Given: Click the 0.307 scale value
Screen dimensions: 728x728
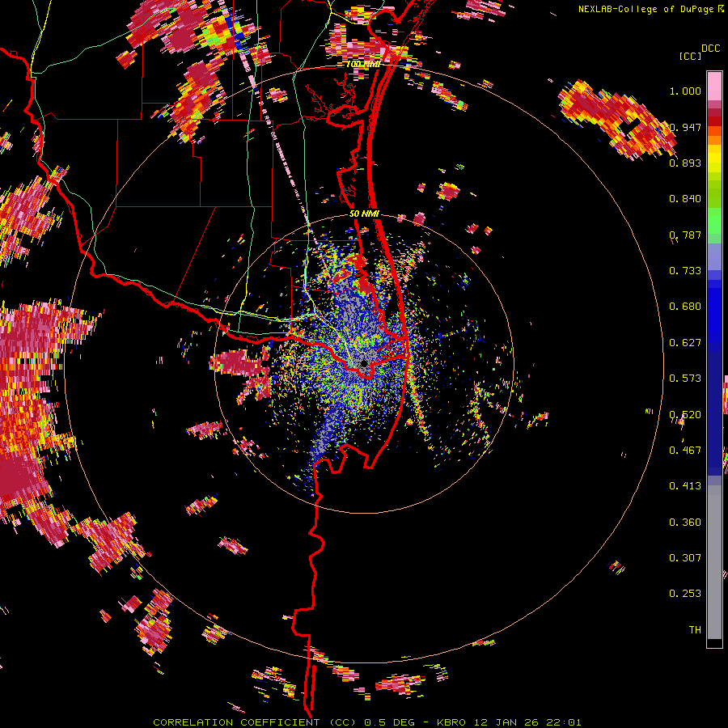Looking at the screenshot, I should (685, 558).
